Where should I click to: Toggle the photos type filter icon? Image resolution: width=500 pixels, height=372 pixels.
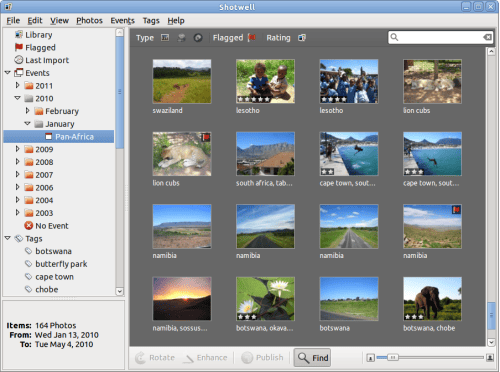(x=165, y=38)
